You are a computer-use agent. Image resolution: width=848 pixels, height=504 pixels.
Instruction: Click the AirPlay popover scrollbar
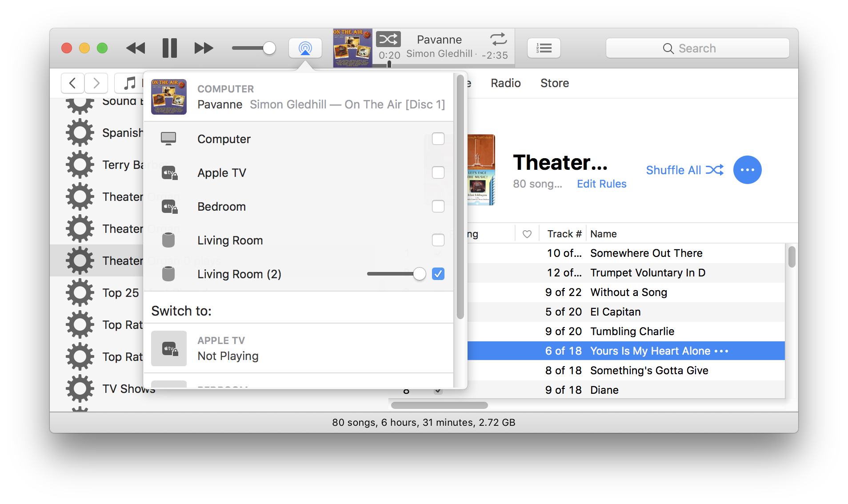(460, 198)
